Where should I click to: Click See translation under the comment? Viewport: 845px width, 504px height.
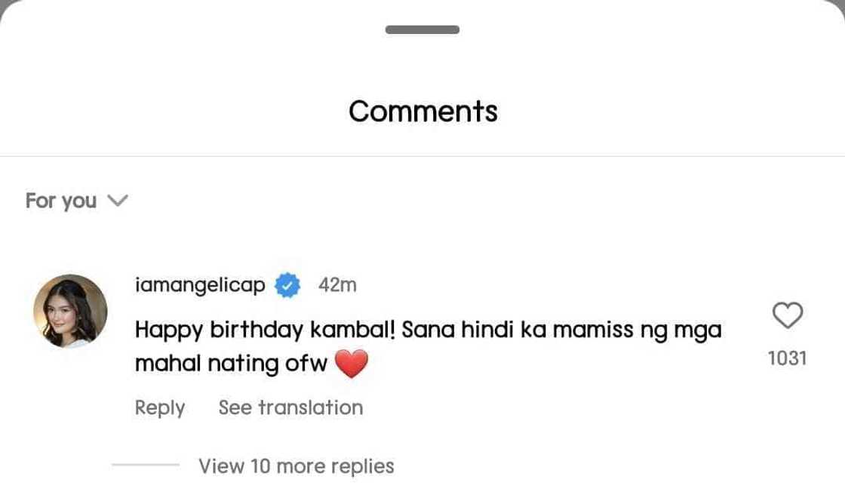click(290, 407)
